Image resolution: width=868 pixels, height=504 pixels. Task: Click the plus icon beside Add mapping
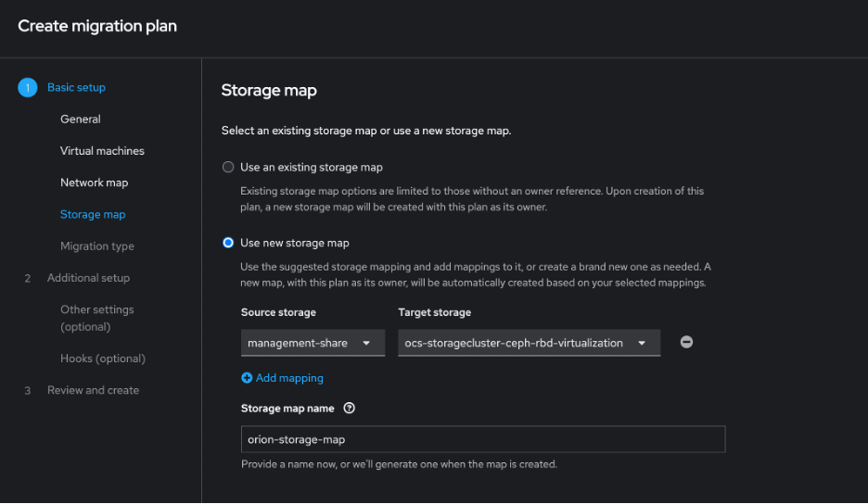pos(247,378)
